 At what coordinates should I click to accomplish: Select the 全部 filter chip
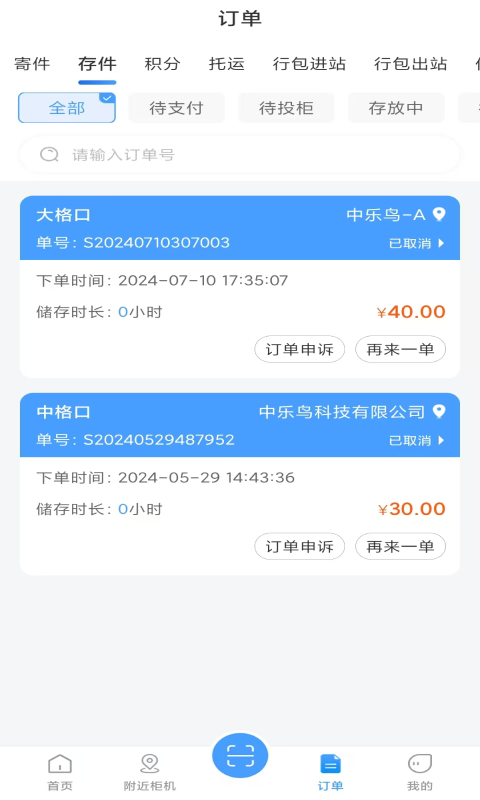67,108
